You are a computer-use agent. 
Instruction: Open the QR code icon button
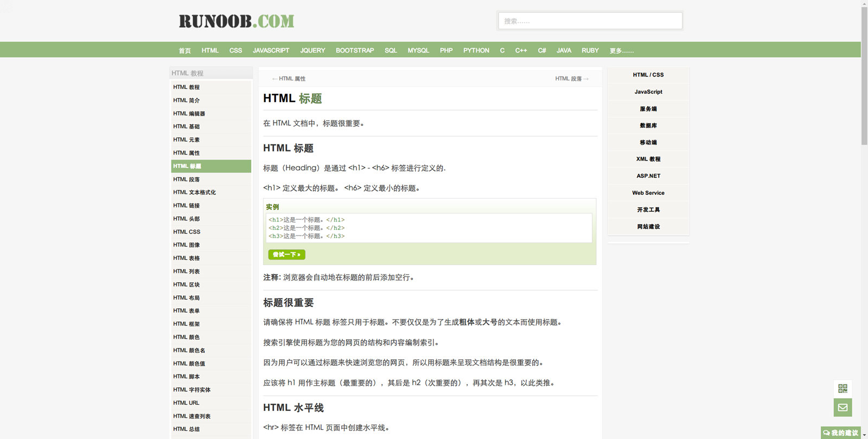coord(843,389)
